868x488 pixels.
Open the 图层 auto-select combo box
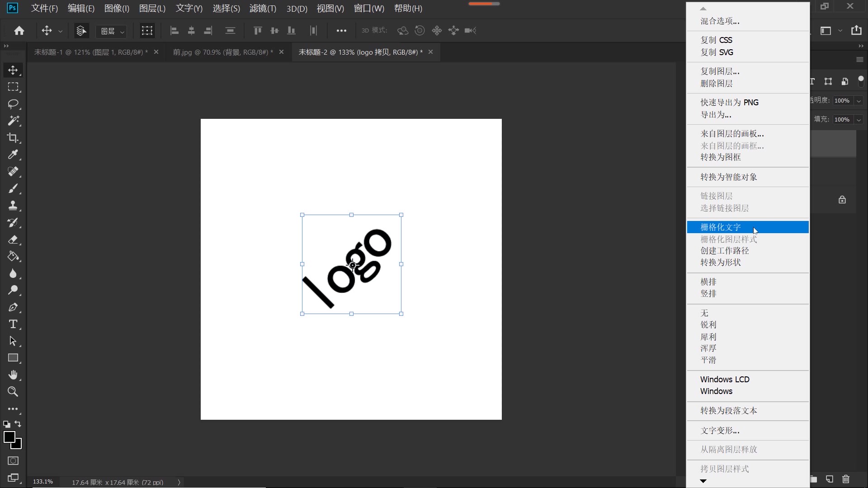tap(111, 31)
